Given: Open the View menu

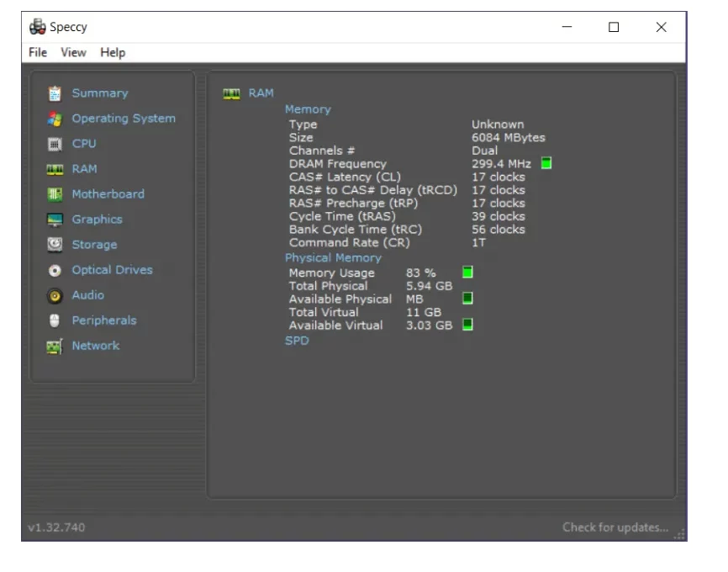Looking at the screenshot, I should click(73, 52).
